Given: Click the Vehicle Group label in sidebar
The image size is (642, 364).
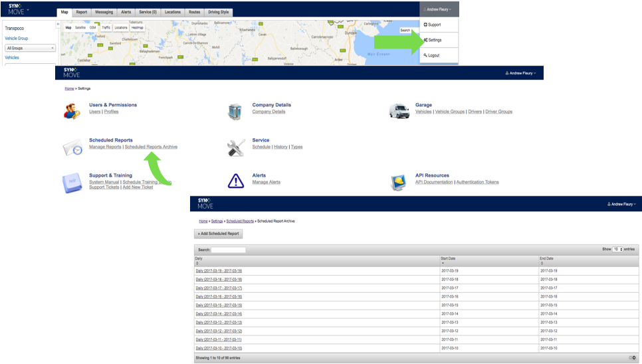Looking at the screenshot, I should tap(17, 39).
